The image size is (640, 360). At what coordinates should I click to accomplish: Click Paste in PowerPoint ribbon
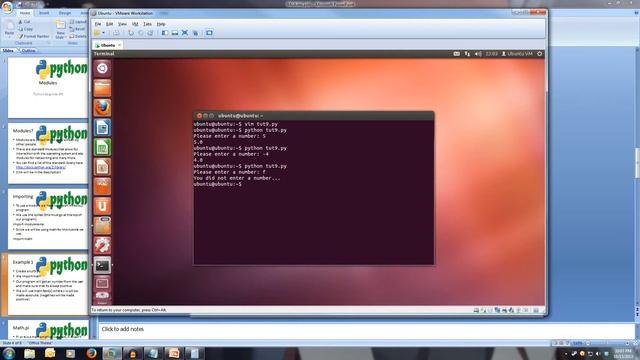tap(9, 29)
